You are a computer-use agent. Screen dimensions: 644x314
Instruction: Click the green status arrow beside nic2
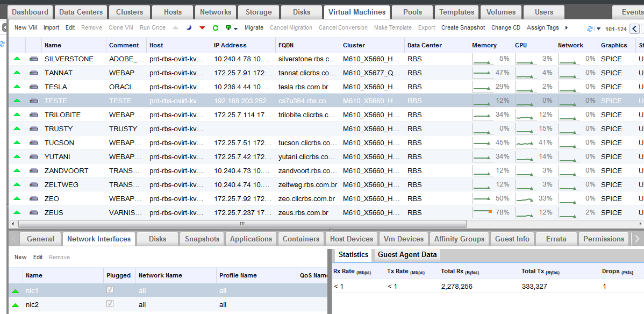[x=16, y=305]
